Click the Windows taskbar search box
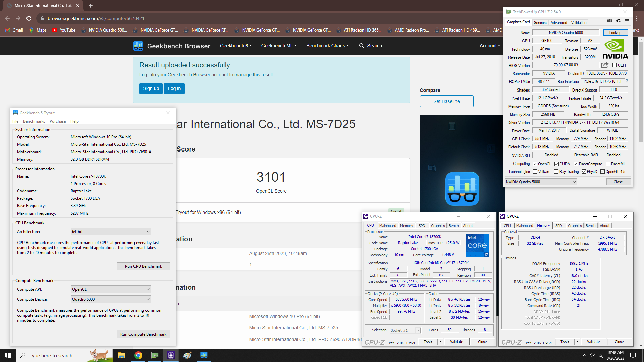The width and height of the screenshot is (644, 362). pyautogui.click(x=64, y=355)
